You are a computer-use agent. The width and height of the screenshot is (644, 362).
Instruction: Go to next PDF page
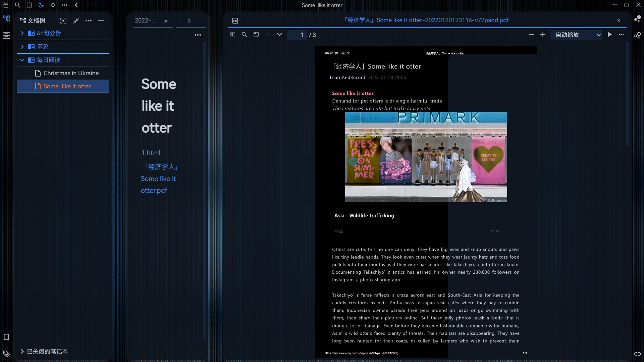(x=279, y=35)
